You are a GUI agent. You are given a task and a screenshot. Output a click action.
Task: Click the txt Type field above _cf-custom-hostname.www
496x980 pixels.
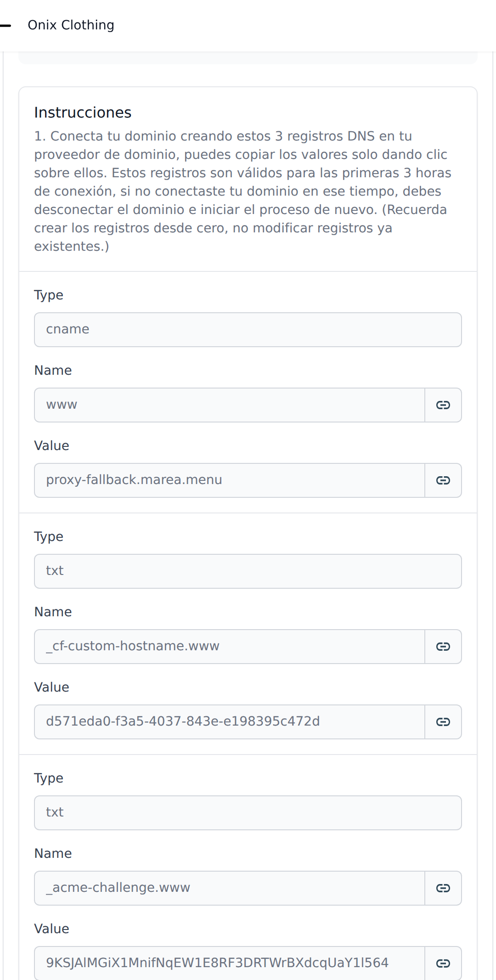(x=248, y=571)
